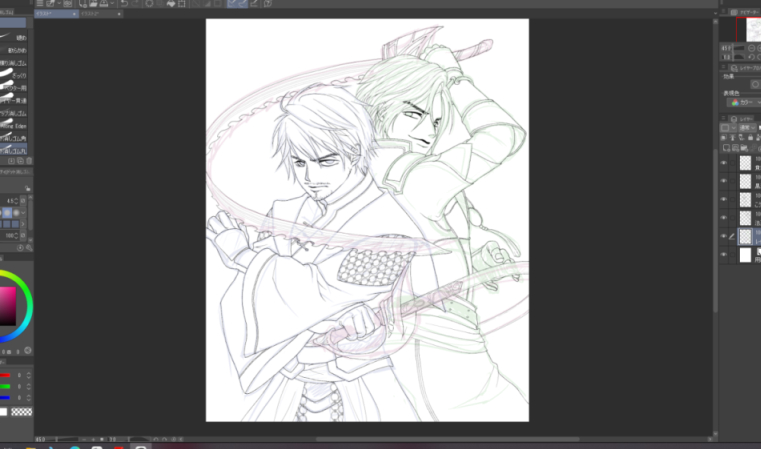Click the Scale/Rotate transform icon
Image resolution: width=761 pixels, height=449 pixels.
coord(182,3)
